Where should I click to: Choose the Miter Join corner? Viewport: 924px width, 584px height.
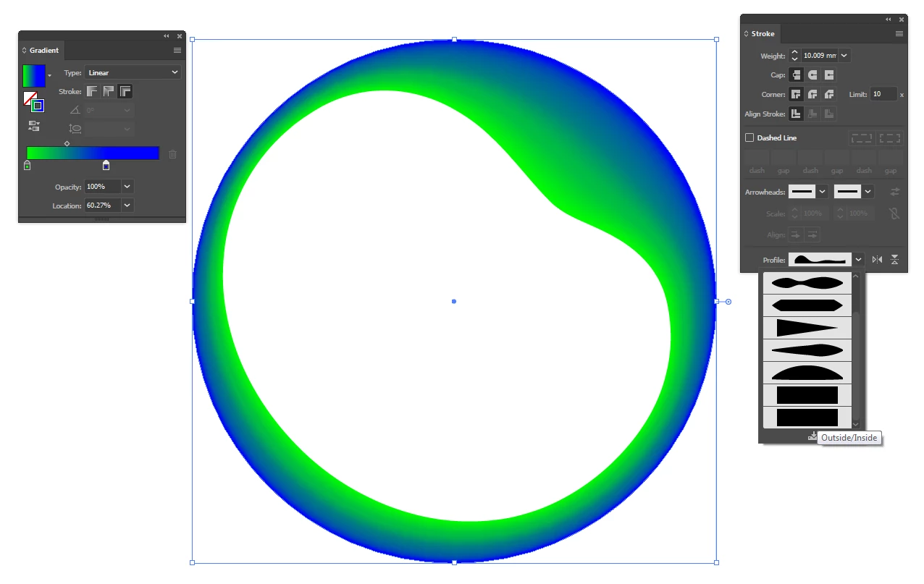tap(796, 94)
